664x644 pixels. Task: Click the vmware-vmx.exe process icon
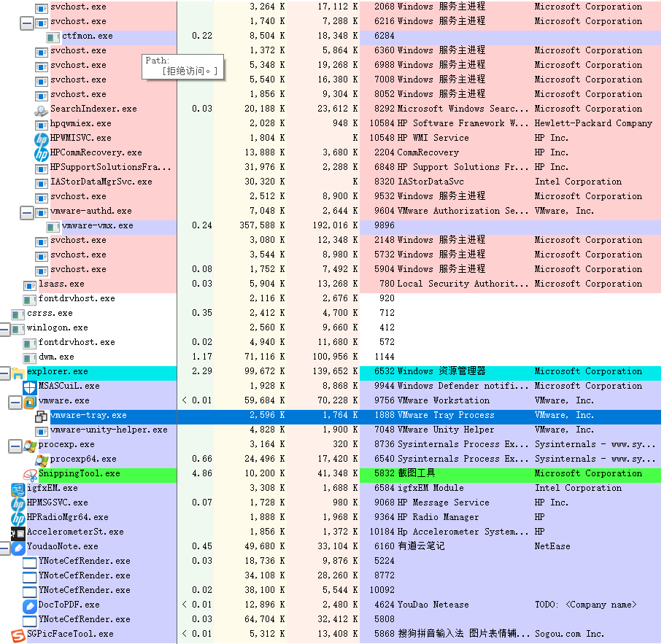(53, 227)
